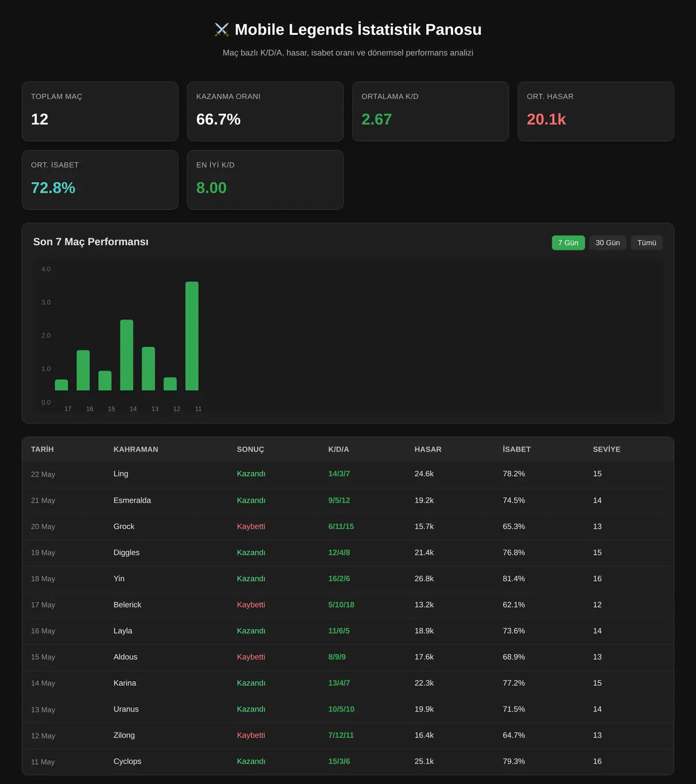This screenshot has height=784, width=696.
Task: Click the chart bar labeled 13
Action: (x=148, y=368)
